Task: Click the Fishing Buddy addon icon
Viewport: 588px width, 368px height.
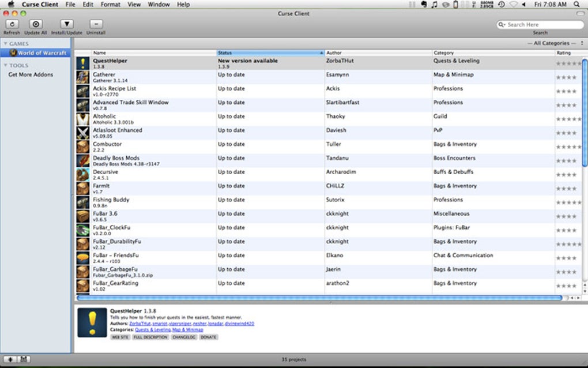Action: pyautogui.click(x=83, y=202)
